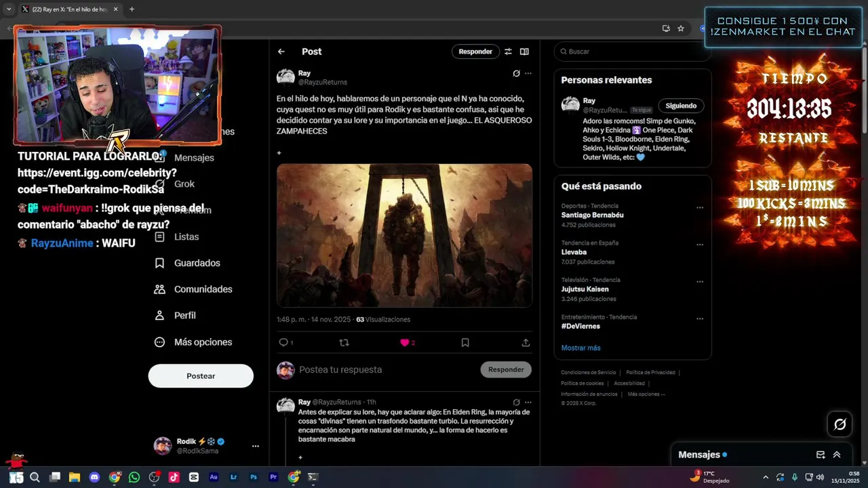The image size is (868, 488).
Task: Show hidden system tray icons
Action: point(766,477)
